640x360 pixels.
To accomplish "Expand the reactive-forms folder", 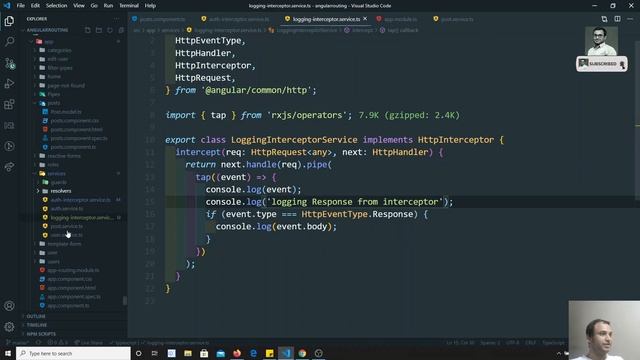I will pos(64,156).
